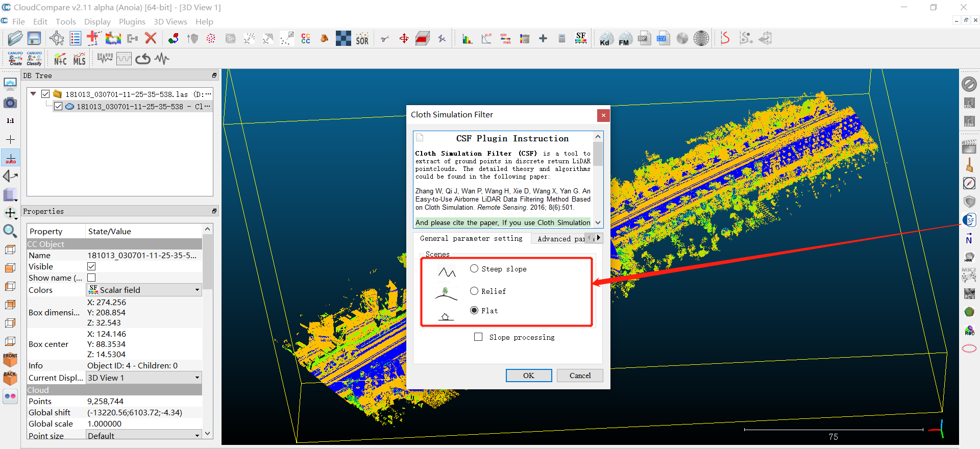Open the File menu
Viewport: 980px width, 449px height.
(x=18, y=21)
